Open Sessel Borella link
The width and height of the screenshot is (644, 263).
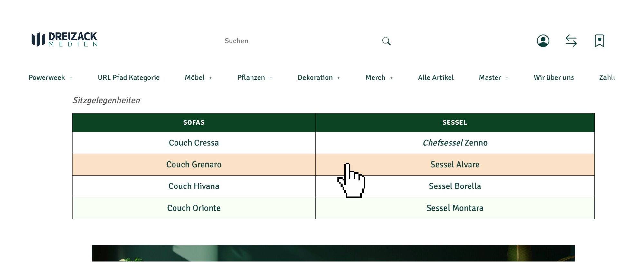point(455,186)
